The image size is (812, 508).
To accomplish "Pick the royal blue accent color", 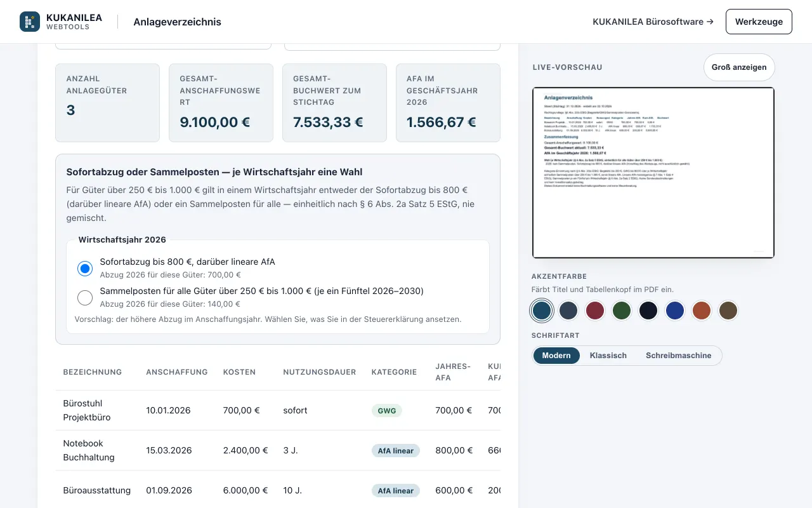I will click(x=675, y=311).
